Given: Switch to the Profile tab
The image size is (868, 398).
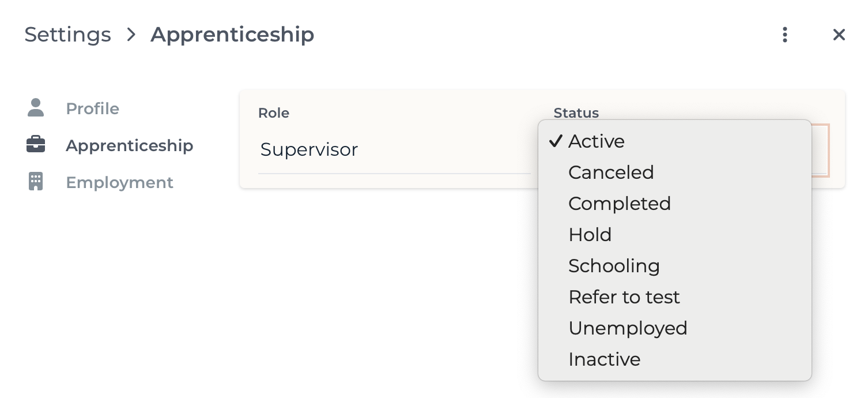Looking at the screenshot, I should click(93, 108).
